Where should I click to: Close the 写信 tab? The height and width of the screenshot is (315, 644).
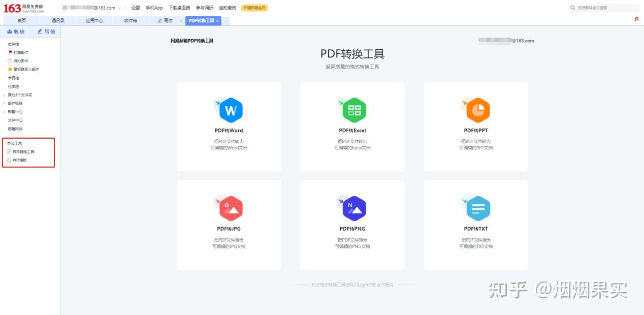(181, 21)
